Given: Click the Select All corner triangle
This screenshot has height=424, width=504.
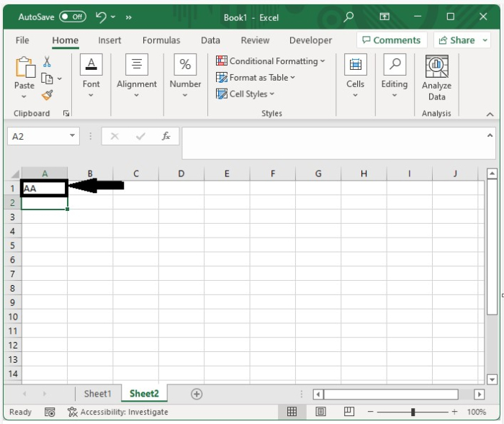Looking at the screenshot, I should click(15, 174).
